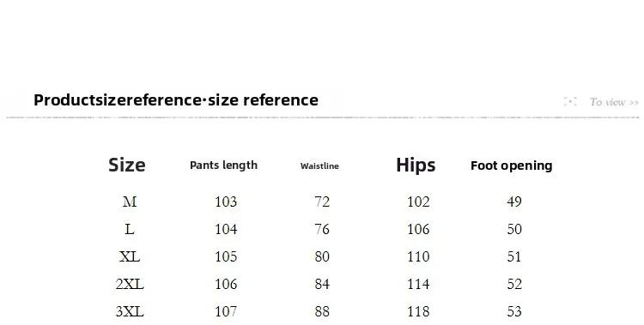Select the Waistline column header
The image size is (644, 325).
point(319,166)
